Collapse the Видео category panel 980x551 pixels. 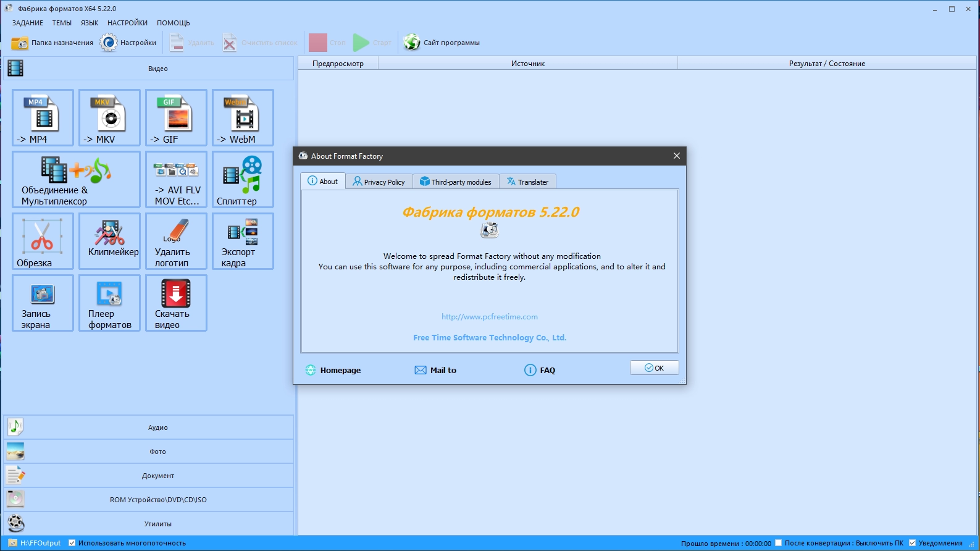(x=148, y=69)
